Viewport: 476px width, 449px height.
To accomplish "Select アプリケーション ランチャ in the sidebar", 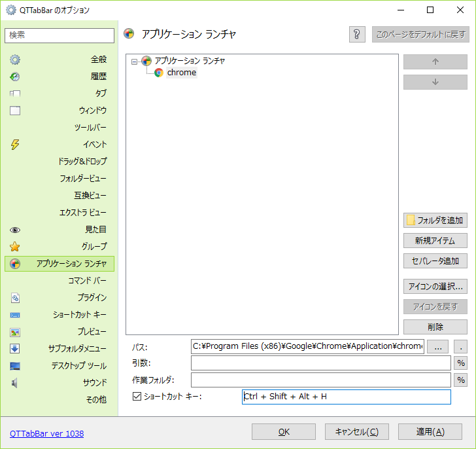I will click(59, 264).
